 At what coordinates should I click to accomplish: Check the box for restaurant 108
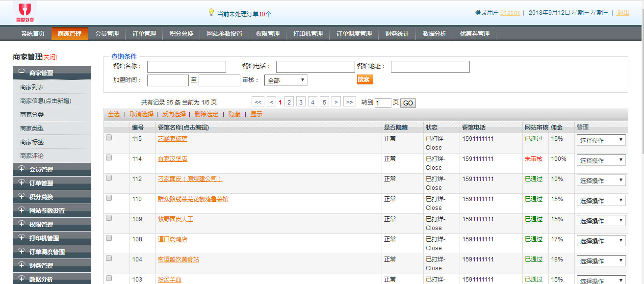[x=109, y=238]
